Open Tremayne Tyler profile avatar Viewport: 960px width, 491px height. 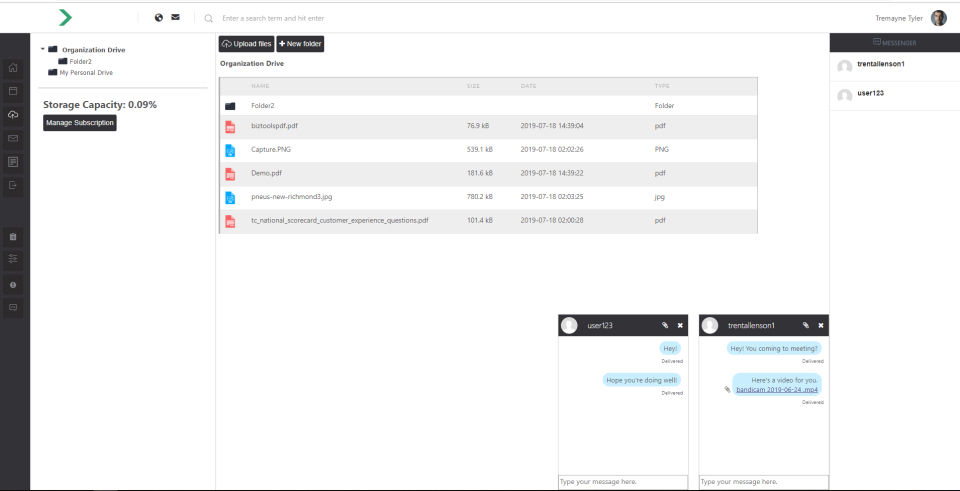pyautogui.click(x=939, y=18)
